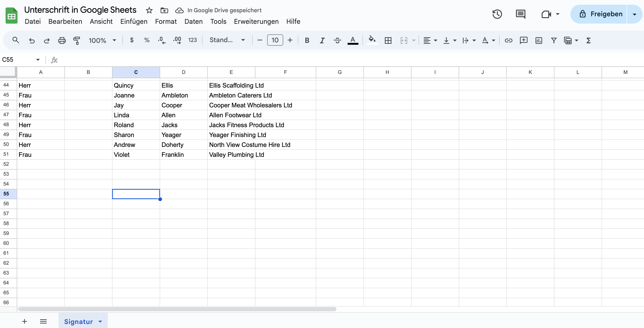Increase decimal places
The width and height of the screenshot is (644, 328).
pos(177,40)
